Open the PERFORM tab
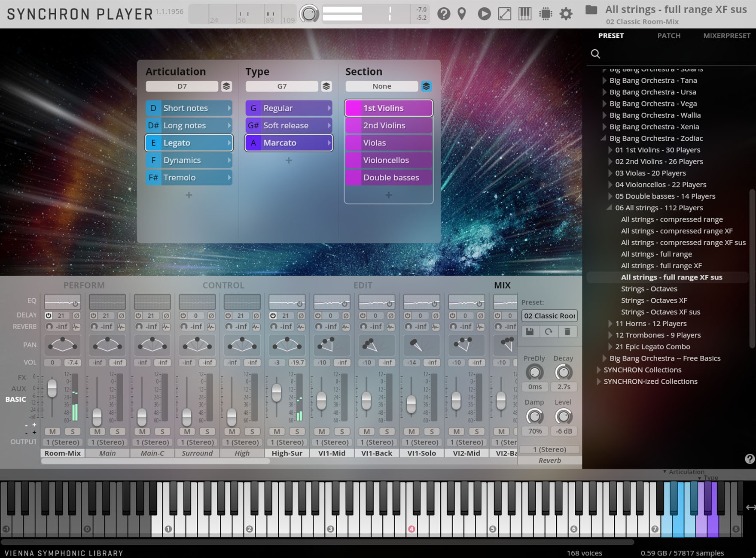756x558 pixels. point(84,285)
